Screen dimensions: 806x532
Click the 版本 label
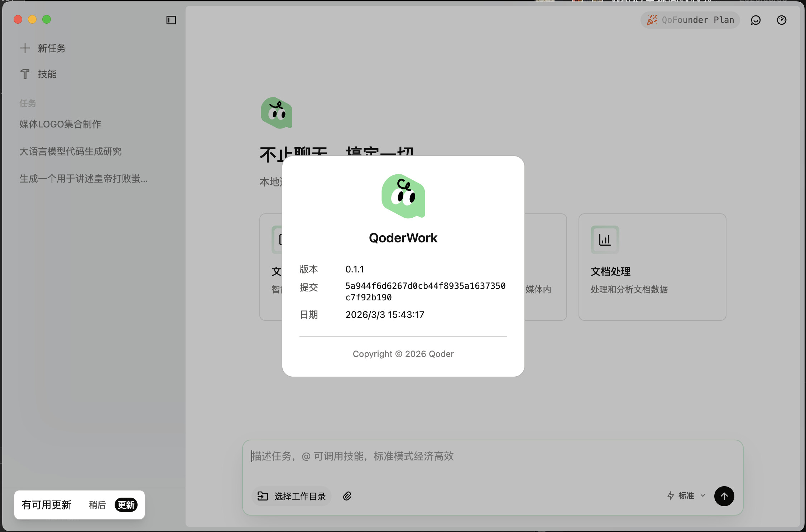tap(309, 269)
